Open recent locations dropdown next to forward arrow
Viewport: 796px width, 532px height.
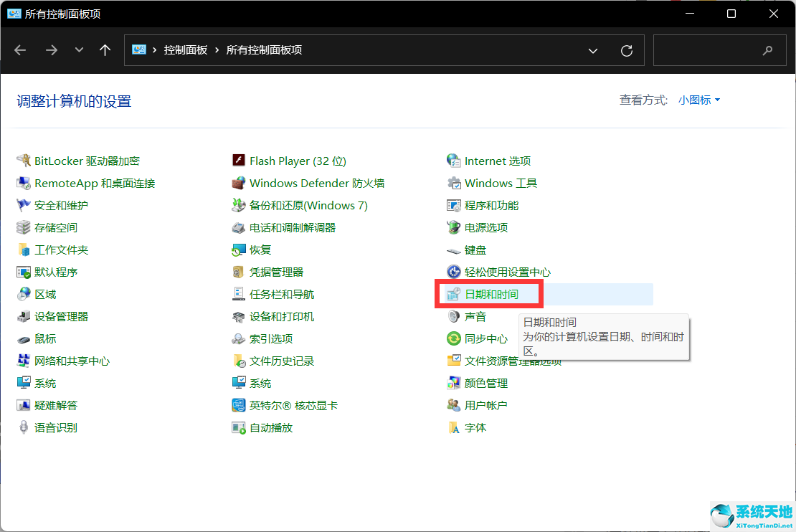click(79, 50)
